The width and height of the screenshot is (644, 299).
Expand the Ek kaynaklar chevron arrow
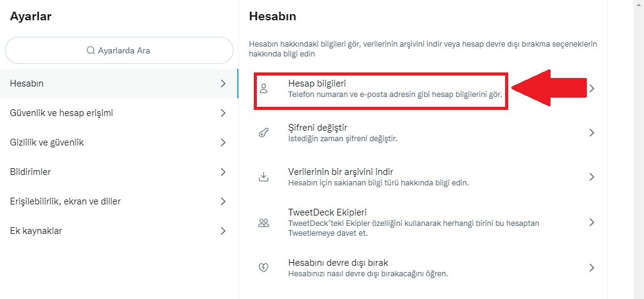[x=223, y=231]
